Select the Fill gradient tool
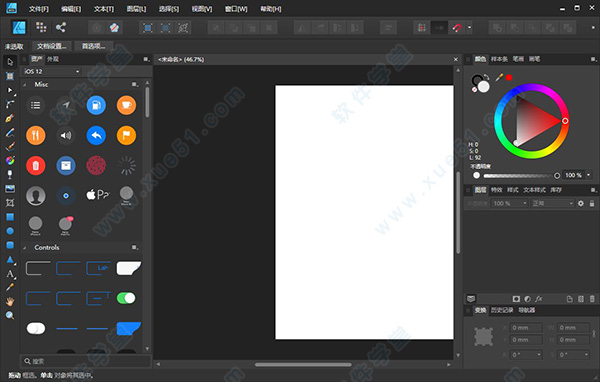This screenshot has height=382, width=600. click(10, 160)
